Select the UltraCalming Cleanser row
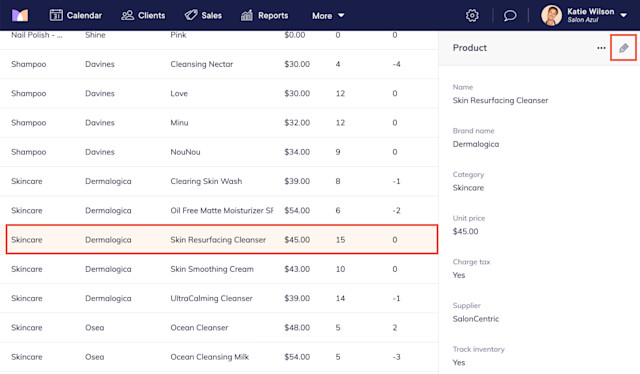The height and width of the screenshot is (374, 640). point(219,298)
